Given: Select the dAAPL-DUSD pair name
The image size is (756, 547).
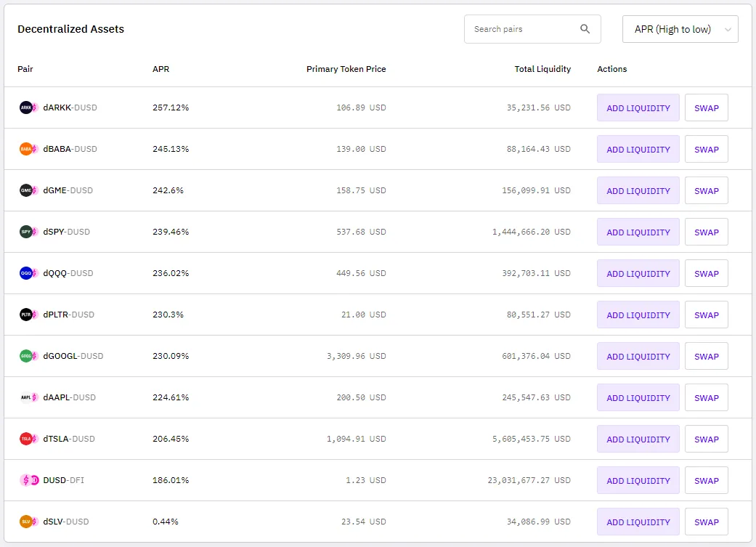Looking at the screenshot, I should point(70,398).
